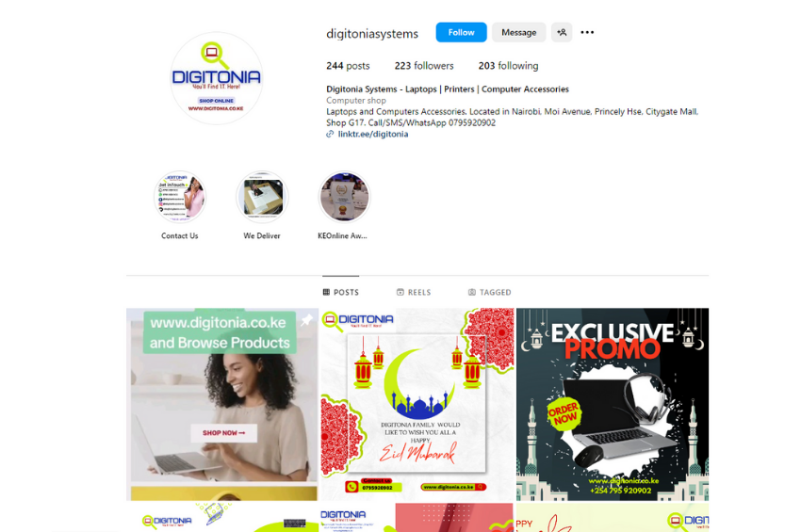Viewport: 801px width, 532px height.
Task: Click the Message button
Action: pos(519,32)
